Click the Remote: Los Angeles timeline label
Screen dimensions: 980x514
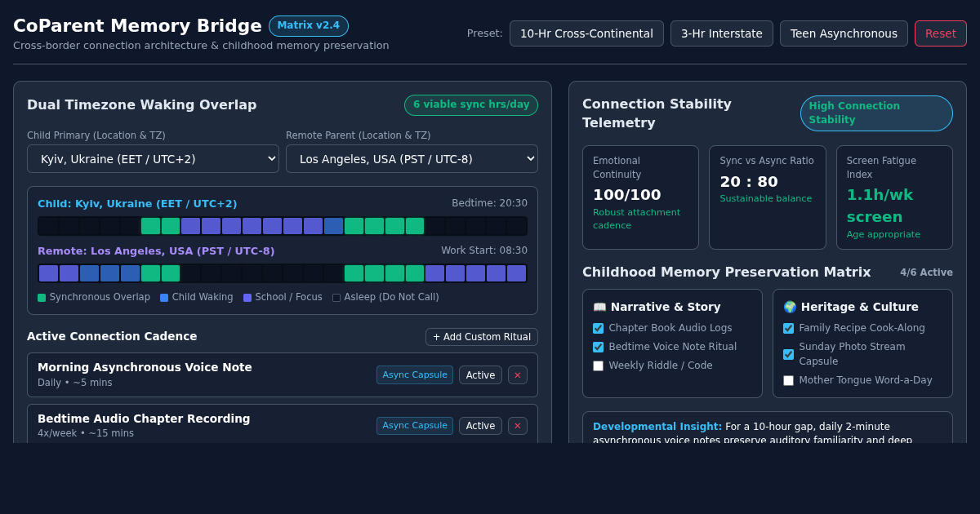[x=156, y=251]
